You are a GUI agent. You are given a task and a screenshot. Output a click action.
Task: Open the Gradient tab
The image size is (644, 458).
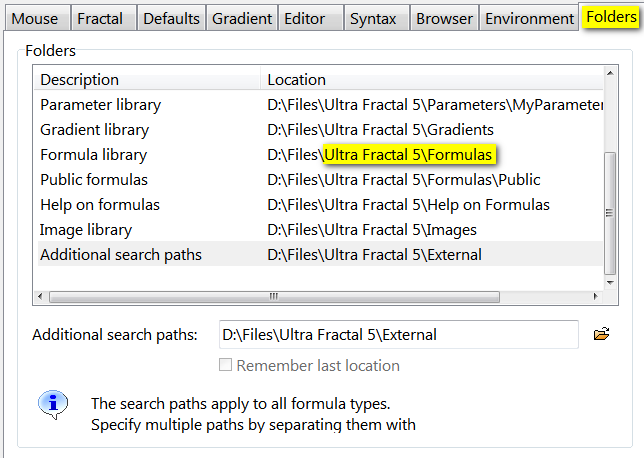pos(242,18)
